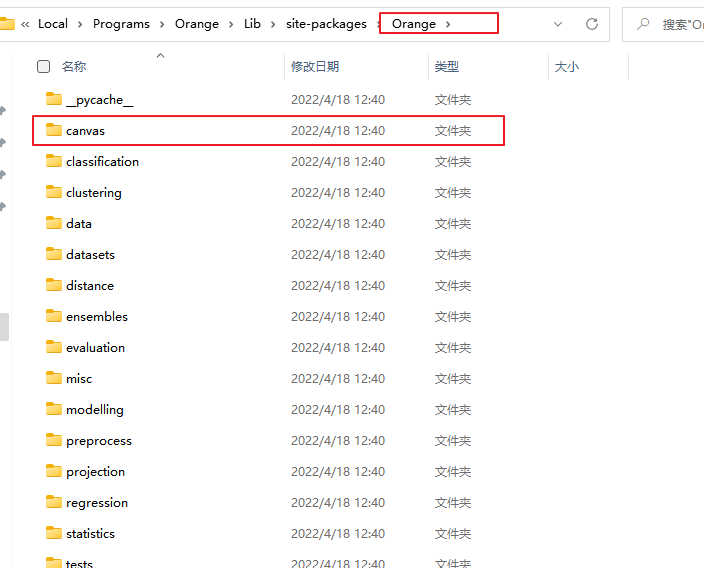
Task: Select the classification folder name
Action: click(102, 162)
